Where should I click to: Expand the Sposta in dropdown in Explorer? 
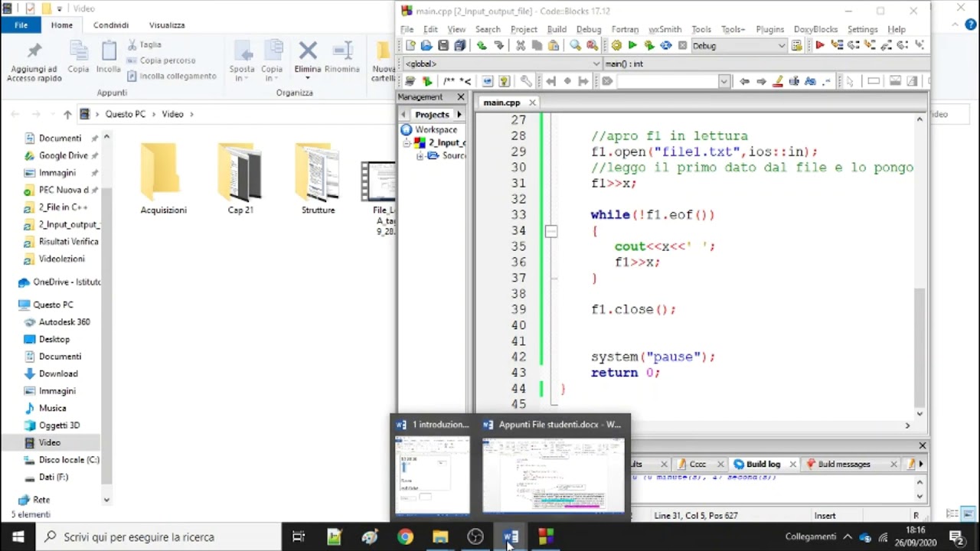point(242,60)
